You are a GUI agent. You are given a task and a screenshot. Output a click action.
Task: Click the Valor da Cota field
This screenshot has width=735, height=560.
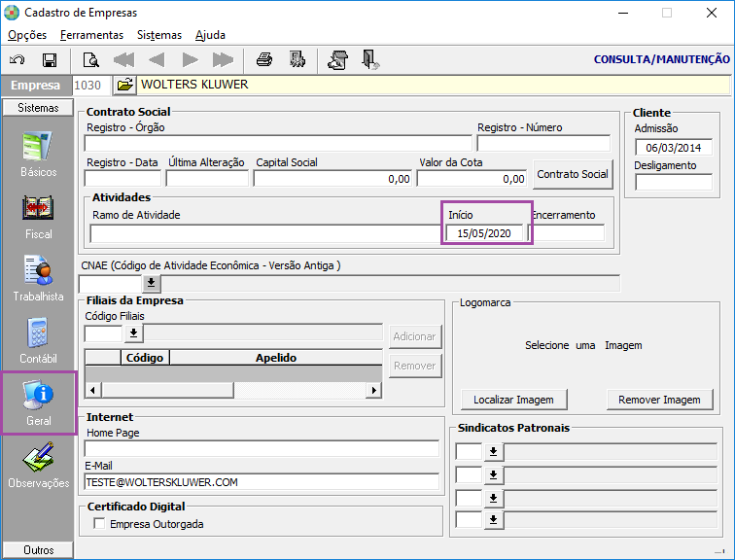point(472,179)
